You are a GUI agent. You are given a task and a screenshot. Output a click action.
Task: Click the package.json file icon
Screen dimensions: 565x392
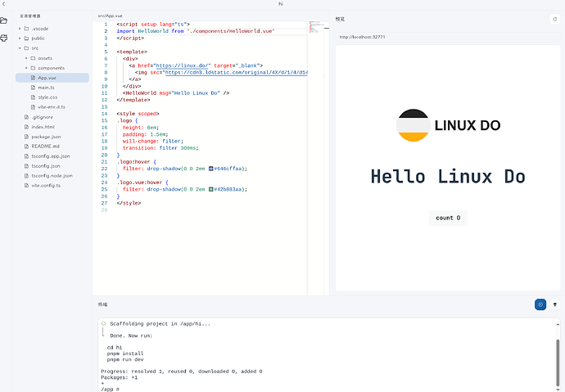[x=26, y=137]
